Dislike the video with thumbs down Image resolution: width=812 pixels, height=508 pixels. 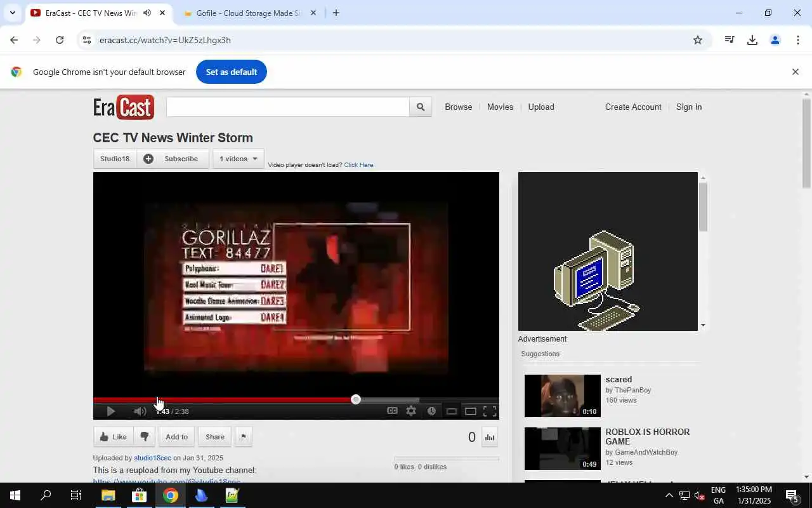click(144, 437)
